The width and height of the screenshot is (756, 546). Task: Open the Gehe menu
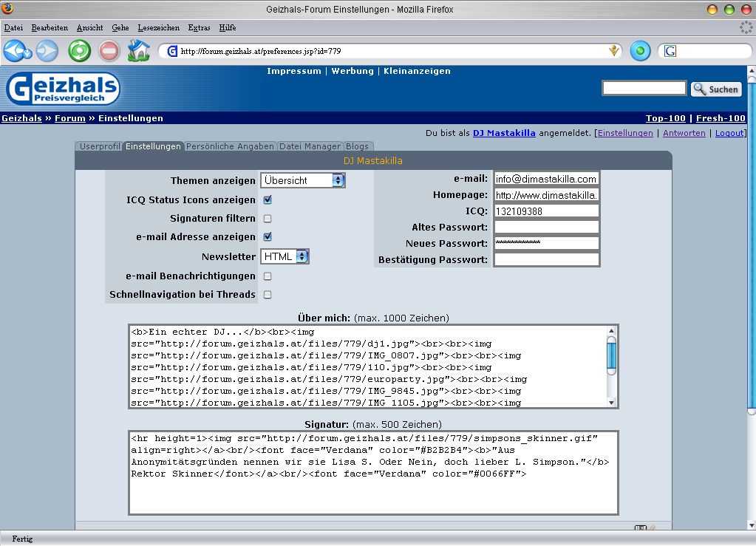[120, 27]
